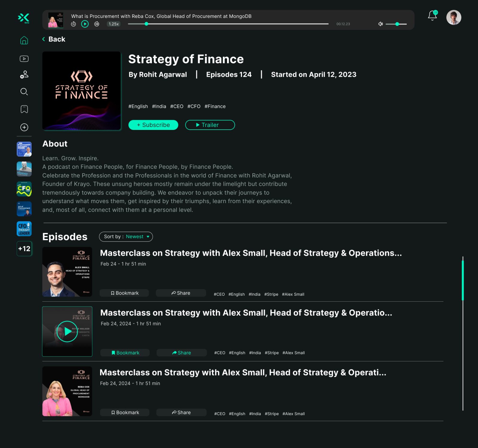Select the #English podcast tag

138,106
